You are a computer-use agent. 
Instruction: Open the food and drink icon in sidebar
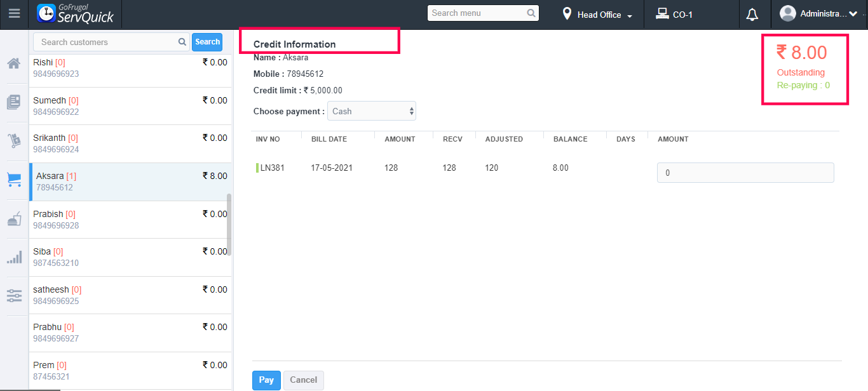pyautogui.click(x=14, y=219)
